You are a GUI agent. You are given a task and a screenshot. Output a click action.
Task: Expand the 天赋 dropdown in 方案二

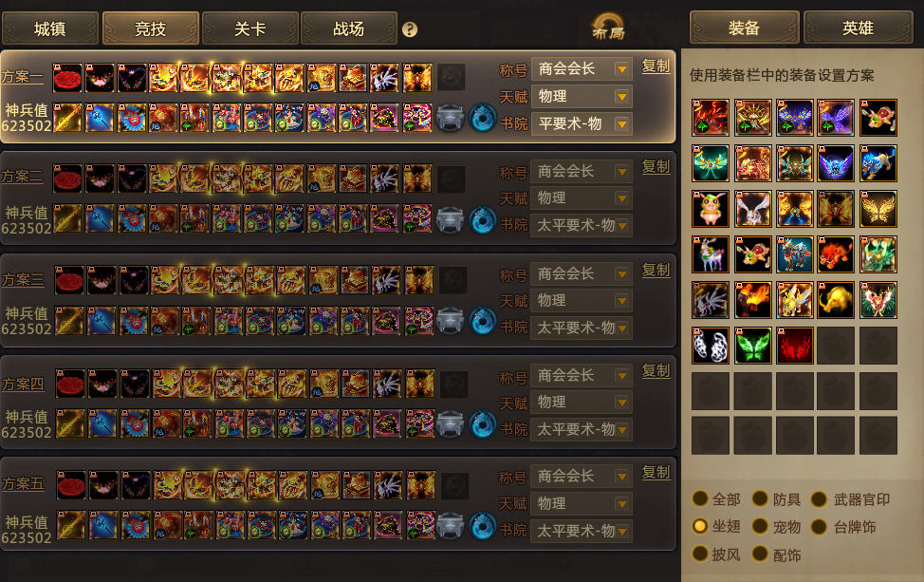point(582,198)
